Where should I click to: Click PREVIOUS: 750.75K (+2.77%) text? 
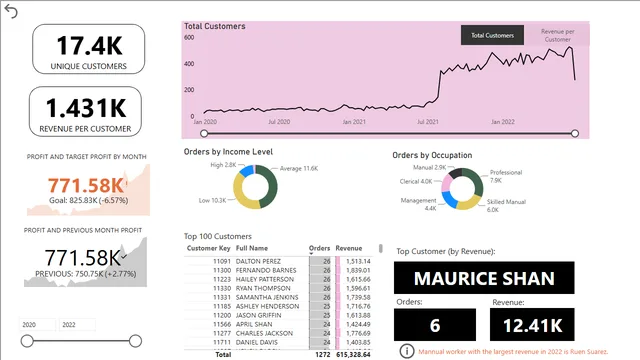point(85,274)
